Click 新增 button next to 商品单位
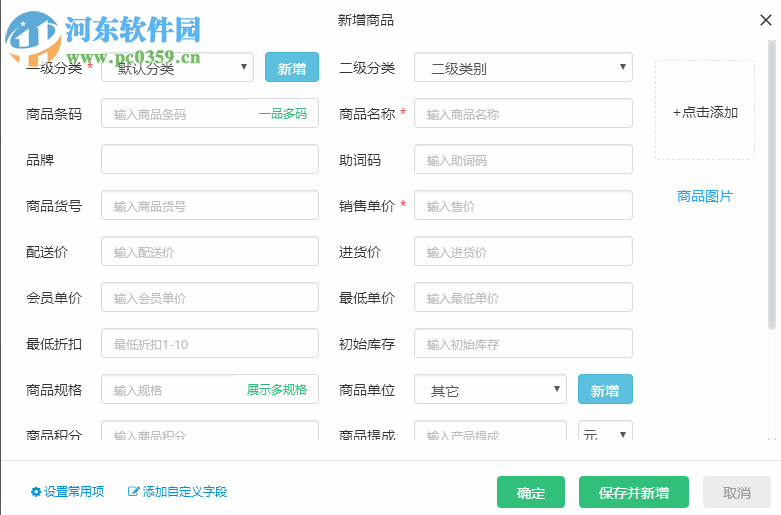781x515 pixels. 605,389
